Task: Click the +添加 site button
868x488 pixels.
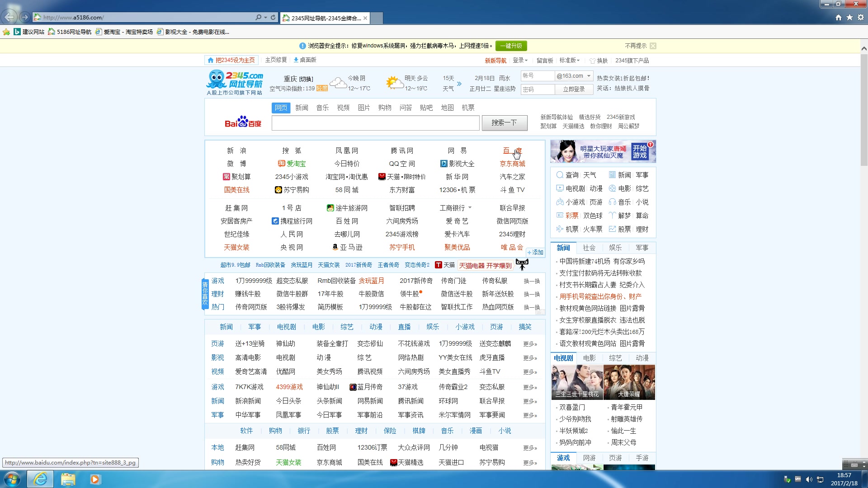Action: 535,252
